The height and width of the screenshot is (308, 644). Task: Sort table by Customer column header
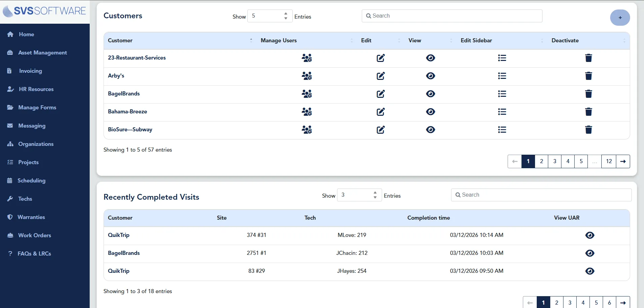(x=180, y=41)
